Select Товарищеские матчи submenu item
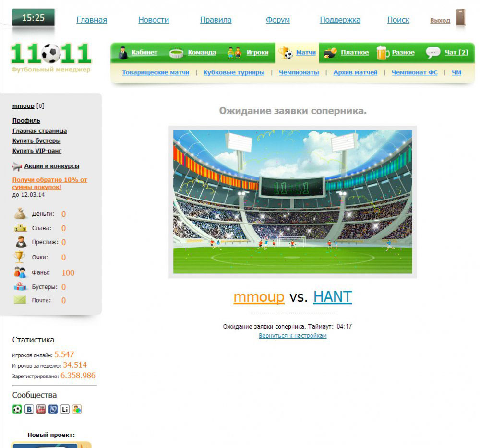 click(156, 72)
